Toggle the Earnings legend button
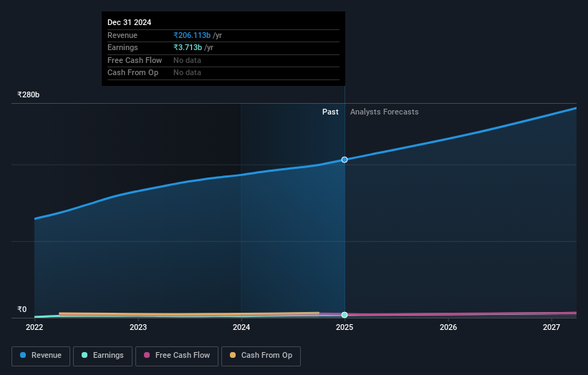 click(102, 356)
